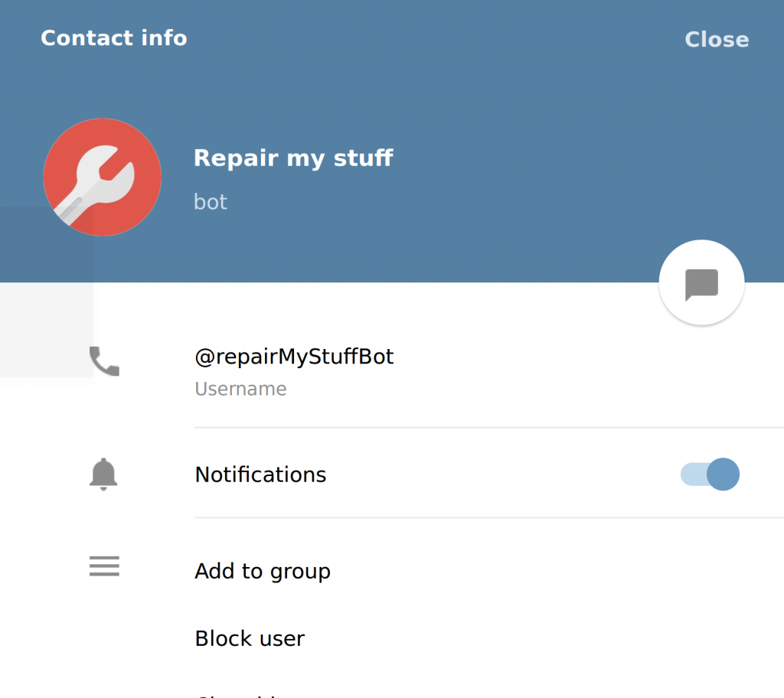Click the @repairMyStuffBot username link
The width and height of the screenshot is (784, 698).
point(294,356)
